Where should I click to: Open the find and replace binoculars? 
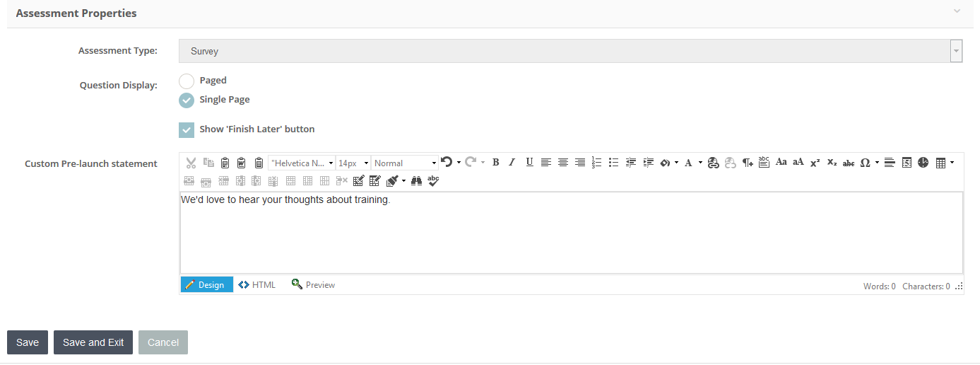click(417, 181)
